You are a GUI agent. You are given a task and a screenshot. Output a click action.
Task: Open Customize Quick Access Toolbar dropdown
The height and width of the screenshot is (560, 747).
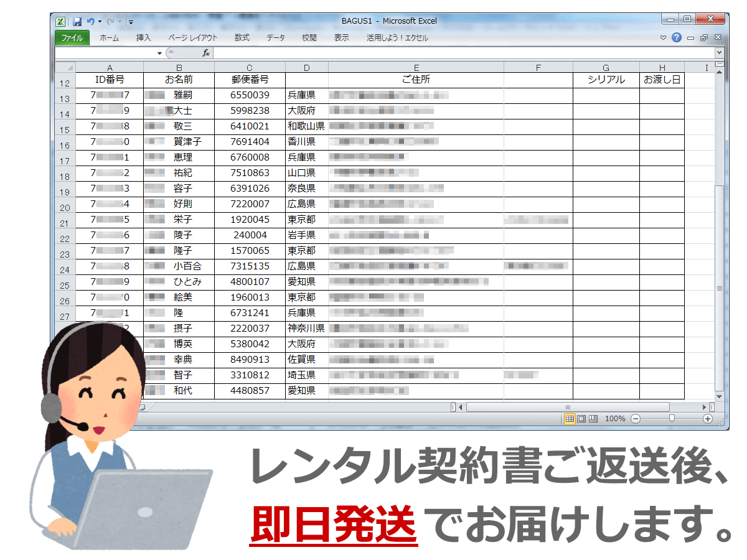[131, 22]
